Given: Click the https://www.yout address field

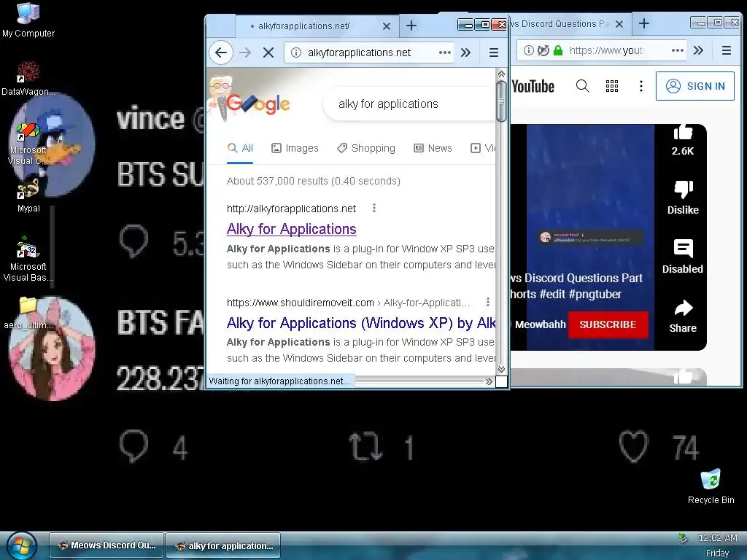Looking at the screenshot, I should (x=606, y=50).
